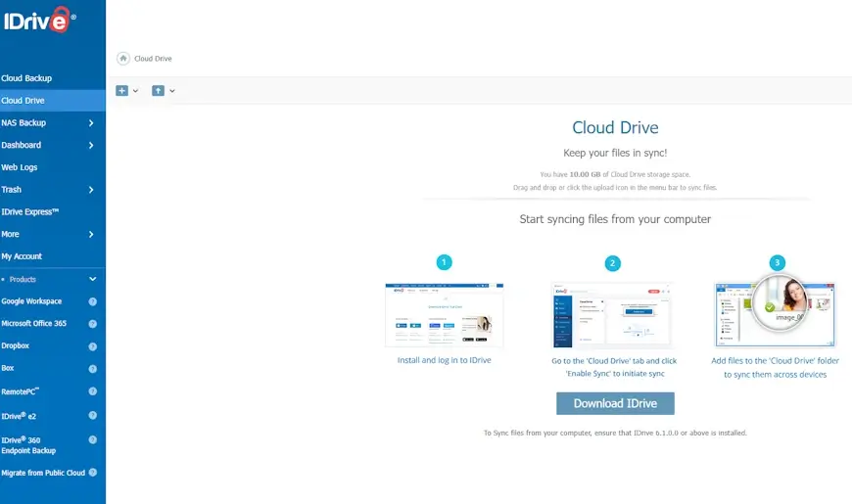The width and height of the screenshot is (852, 504).
Task: Open help icon for Dropbox
Action: 92,346
